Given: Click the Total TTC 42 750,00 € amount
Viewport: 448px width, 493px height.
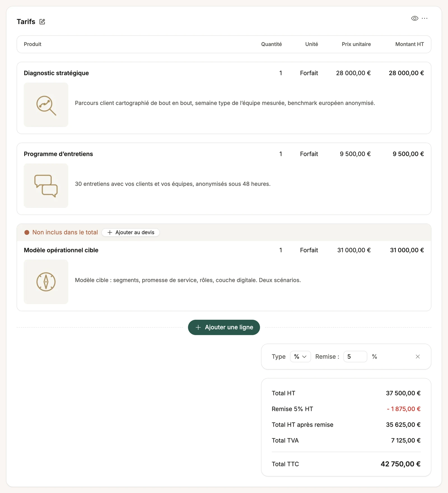Looking at the screenshot, I should tap(400, 464).
